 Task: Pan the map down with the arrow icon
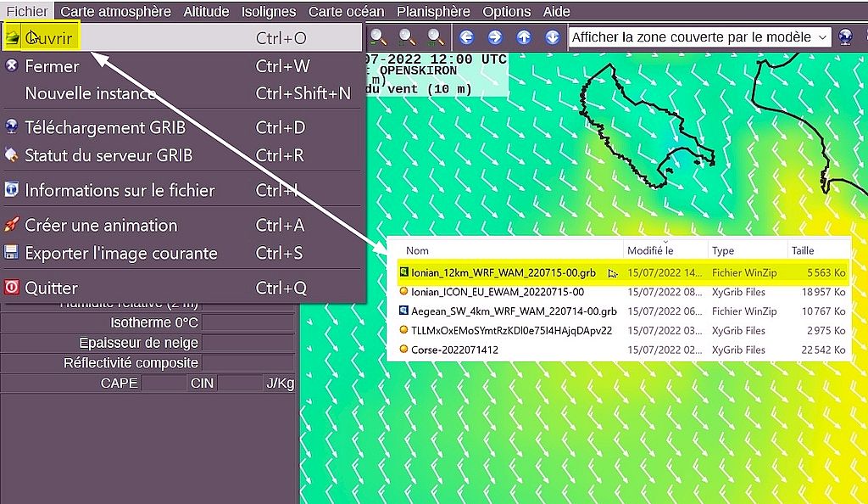(x=553, y=37)
